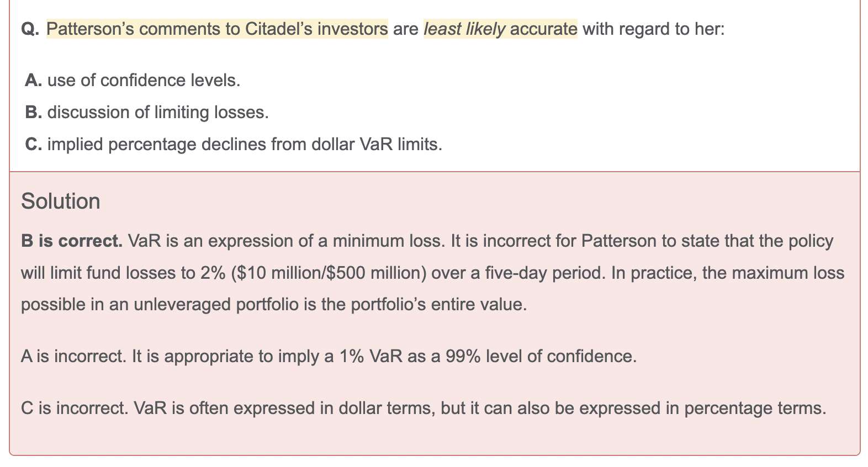Click the "C is incorrect." explanation
This screenshot has width=868, height=467.
[x=75, y=408]
